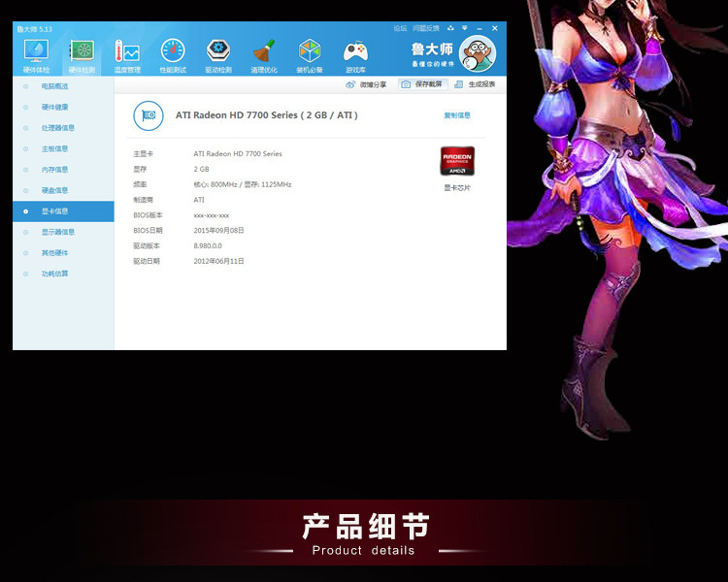Open the main menu dropdown icon in title bar
Screen dimensions: 728x582
click(464, 28)
